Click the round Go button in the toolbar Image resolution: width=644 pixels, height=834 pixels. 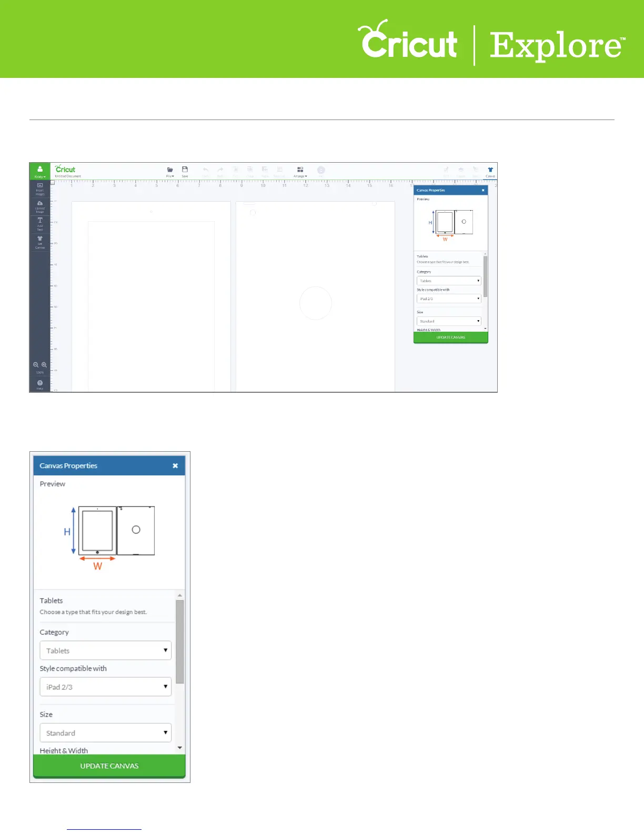point(321,170)
